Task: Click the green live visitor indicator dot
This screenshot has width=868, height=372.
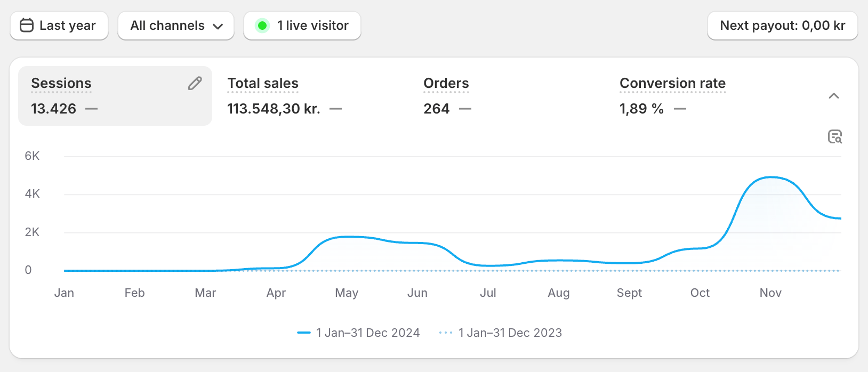Action: click(x=262, y=26)
